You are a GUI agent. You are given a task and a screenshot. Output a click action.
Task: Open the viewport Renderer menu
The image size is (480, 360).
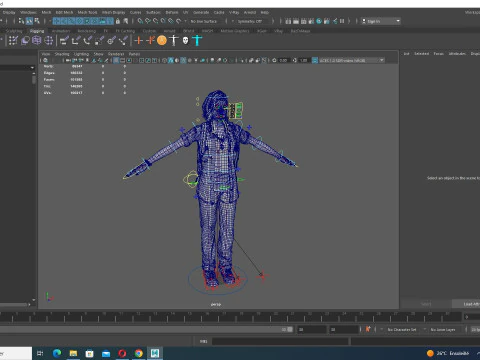click(116, 54)
